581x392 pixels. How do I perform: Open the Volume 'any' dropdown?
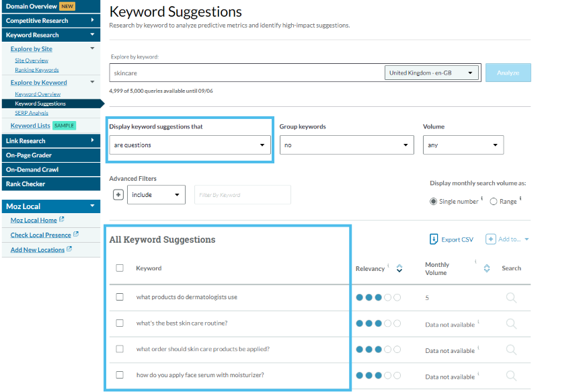point(463,145)
